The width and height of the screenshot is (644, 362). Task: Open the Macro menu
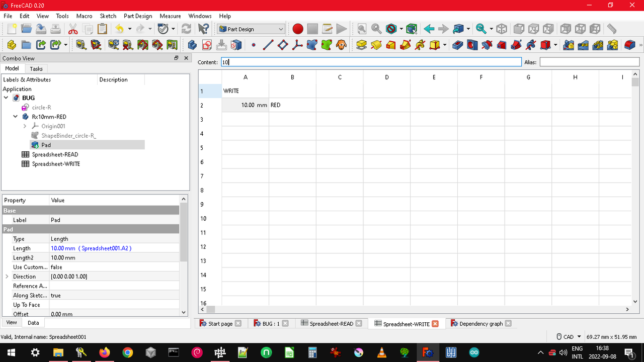pyautogui.click(x=84, y=16)
